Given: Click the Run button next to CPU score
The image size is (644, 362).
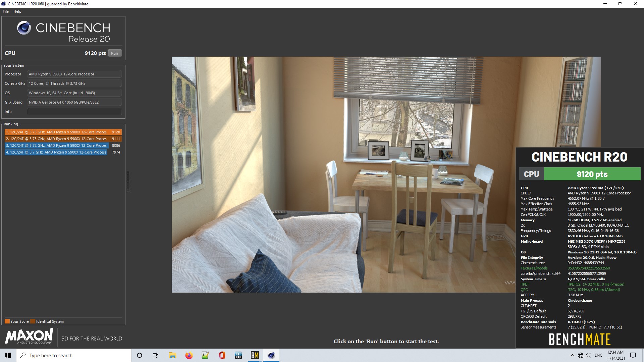Looking at the screenshot, I should pos(115,53).
